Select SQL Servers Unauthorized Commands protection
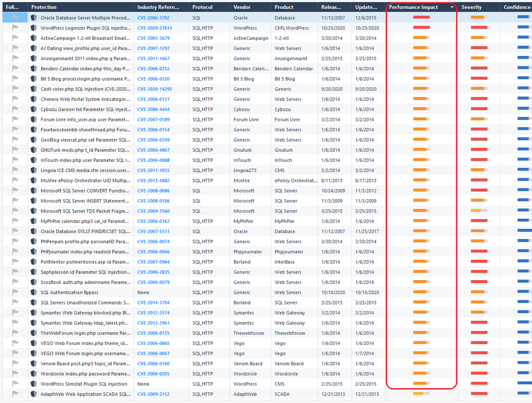Screen dimensions: 532x403 click(85, 302)
